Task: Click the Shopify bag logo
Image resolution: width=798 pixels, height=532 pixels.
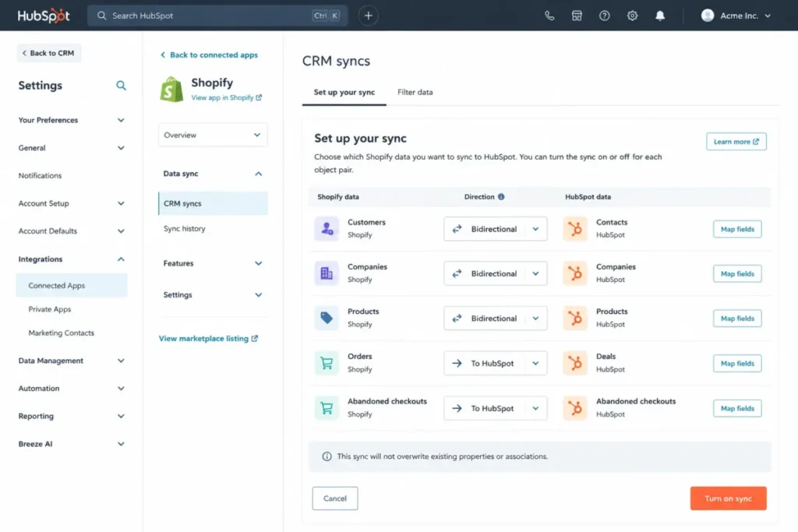Action: tap(171, 90)
